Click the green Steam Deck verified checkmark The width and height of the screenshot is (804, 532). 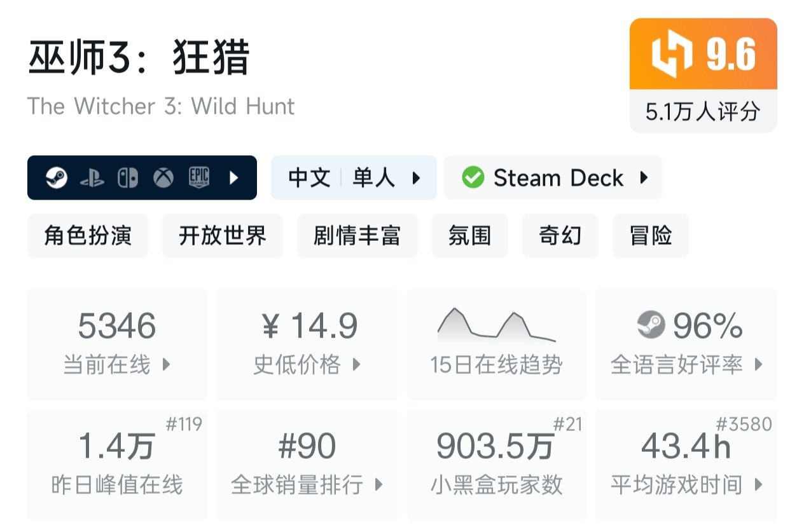coord(473,178)
